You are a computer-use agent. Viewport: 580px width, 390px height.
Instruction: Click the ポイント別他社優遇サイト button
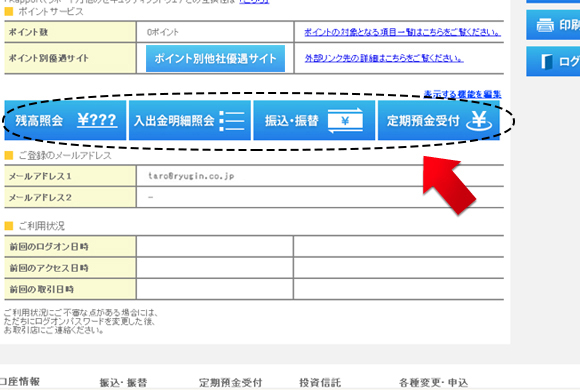pyautogui.click(x=215, y=58)
